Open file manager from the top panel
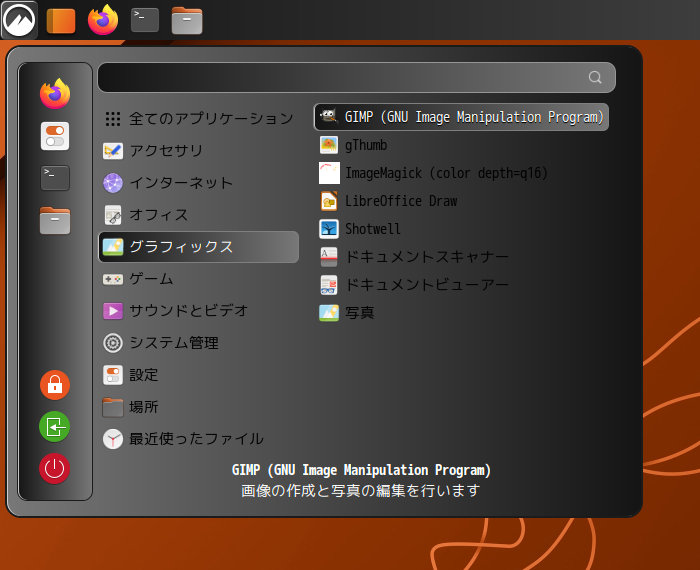The width and height of the screenshot is (700, 570). [x=187, y=21]
